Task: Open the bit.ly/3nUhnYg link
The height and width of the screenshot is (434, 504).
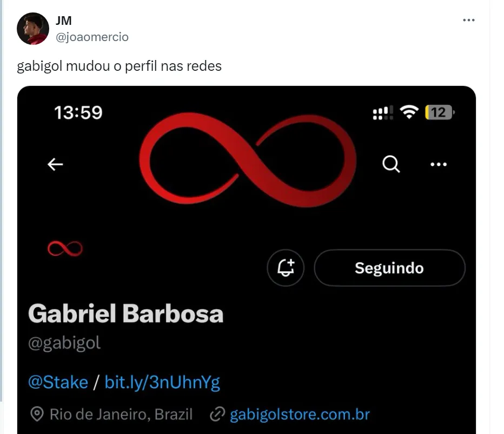Action: (x=162, y=383)
